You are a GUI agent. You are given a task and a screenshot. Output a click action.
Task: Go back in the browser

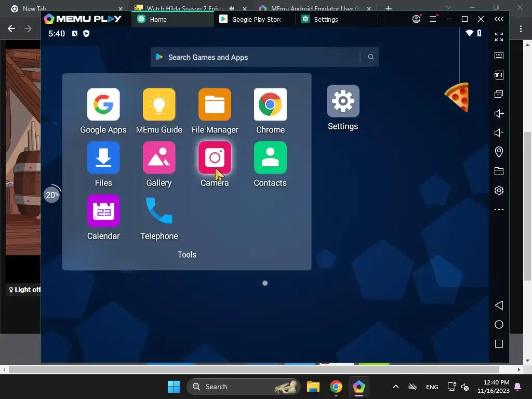pyautogui.click(x=11, y=29)
